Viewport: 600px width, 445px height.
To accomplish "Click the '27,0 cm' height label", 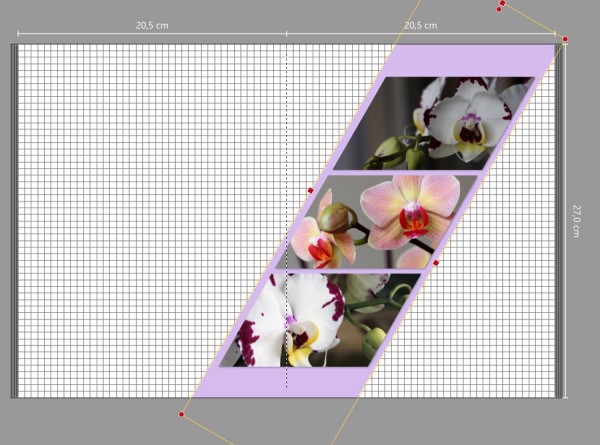I will pyautogui.click(x=576, y=221).
